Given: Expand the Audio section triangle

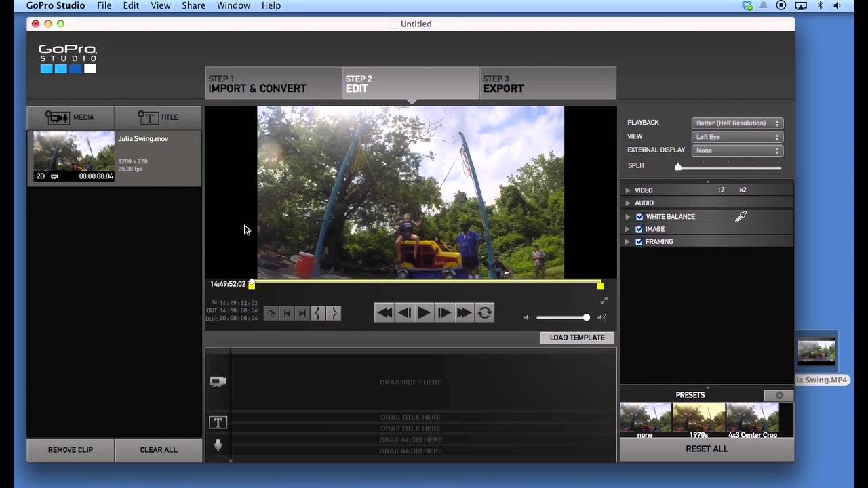Looking at the screenshot, I should [x=628, y=203].
